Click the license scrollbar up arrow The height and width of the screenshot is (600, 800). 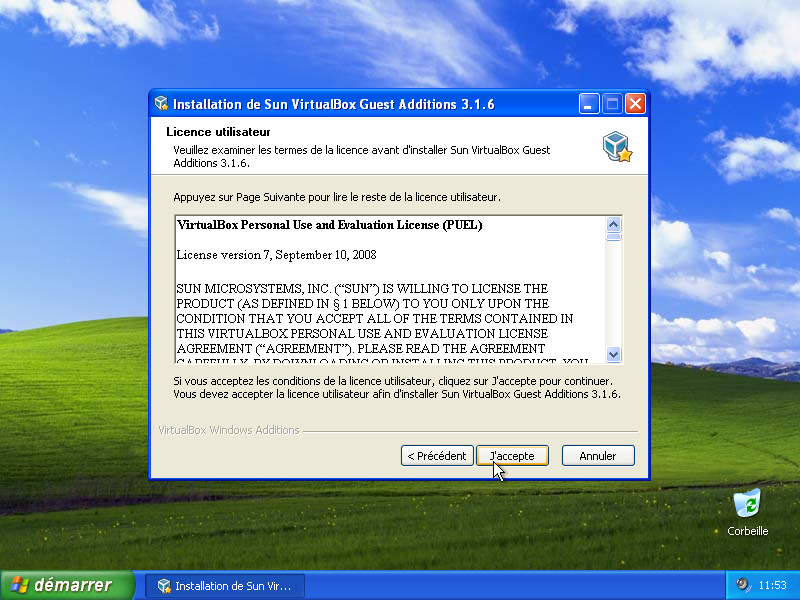pyautogui.click(x=614, y=224)
